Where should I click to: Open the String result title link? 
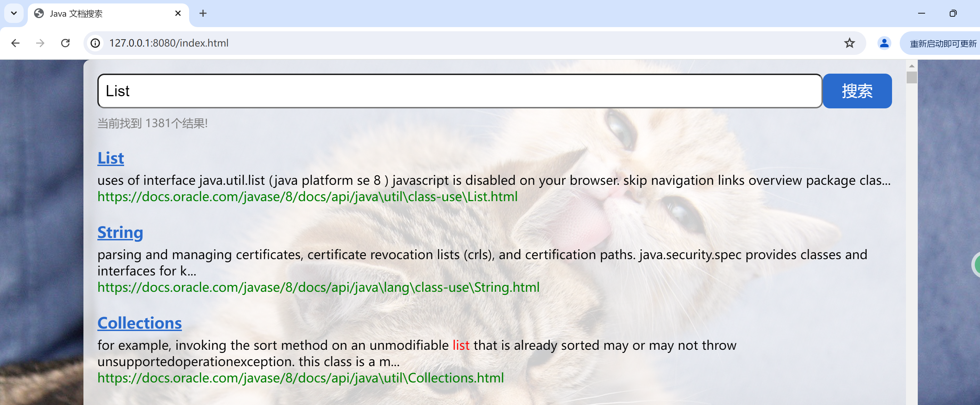(120, 232)
